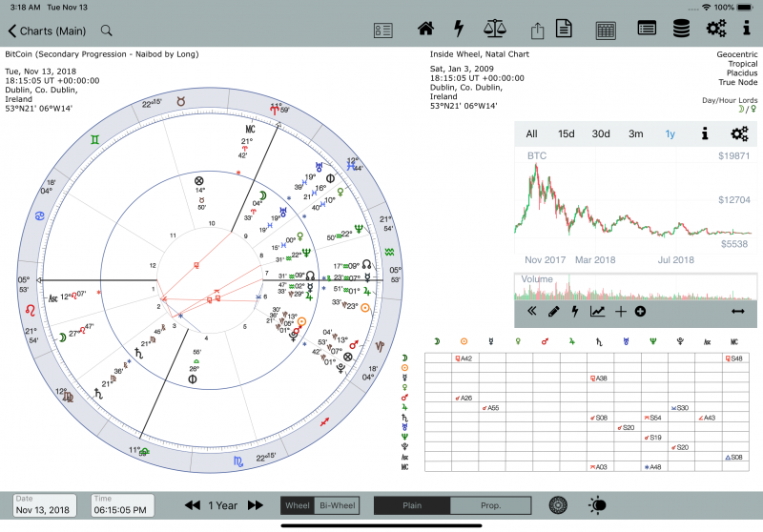The height and width of the screenshot is (532, 763).
Task: Click the $19871 price label
Action: (733, 155)
